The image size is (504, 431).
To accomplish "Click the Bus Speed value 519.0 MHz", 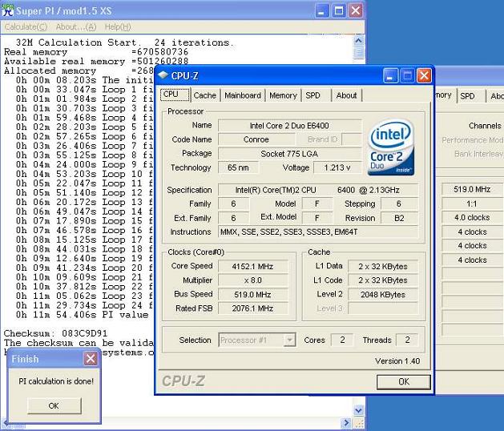I will click(252, 295).
